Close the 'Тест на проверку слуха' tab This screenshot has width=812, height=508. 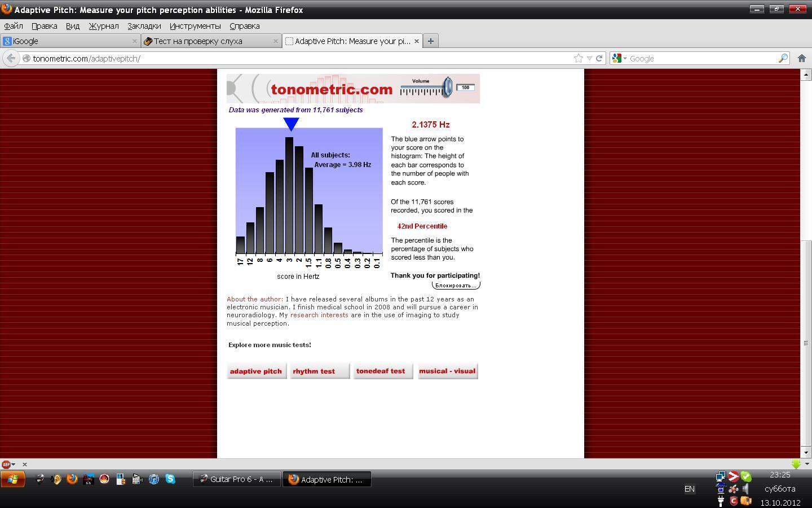pos(275,41)
